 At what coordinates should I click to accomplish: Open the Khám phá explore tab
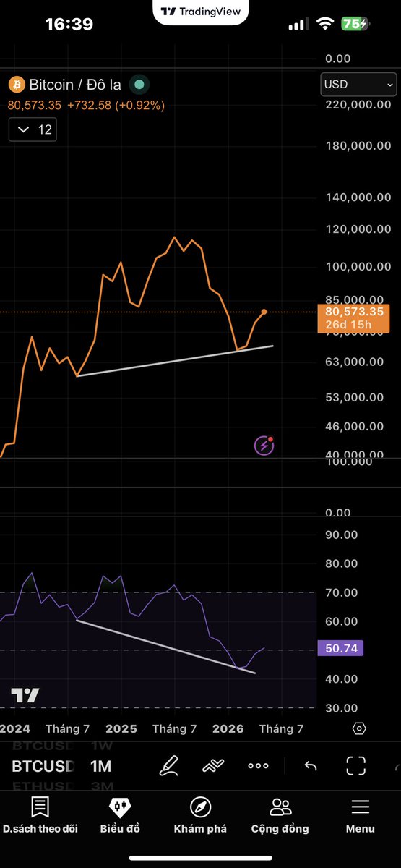click(x=200, y=816)
